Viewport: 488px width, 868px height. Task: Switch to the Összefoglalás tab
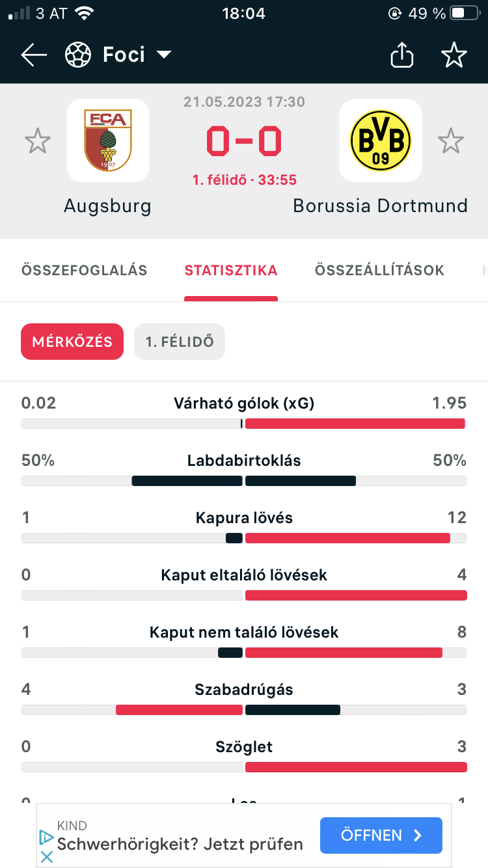(x=84, y=270)
